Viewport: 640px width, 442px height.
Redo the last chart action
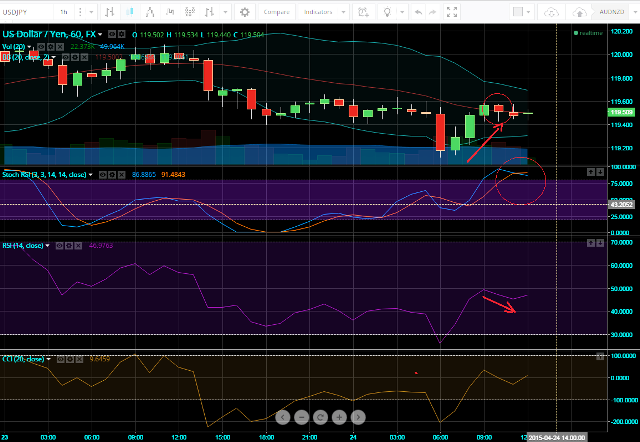(432, 12)
